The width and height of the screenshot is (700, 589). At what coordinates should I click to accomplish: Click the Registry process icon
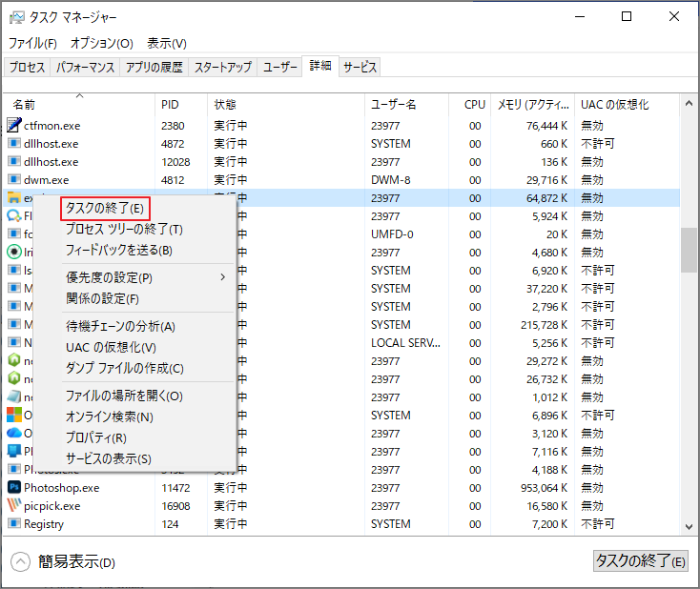pos(14,523)
